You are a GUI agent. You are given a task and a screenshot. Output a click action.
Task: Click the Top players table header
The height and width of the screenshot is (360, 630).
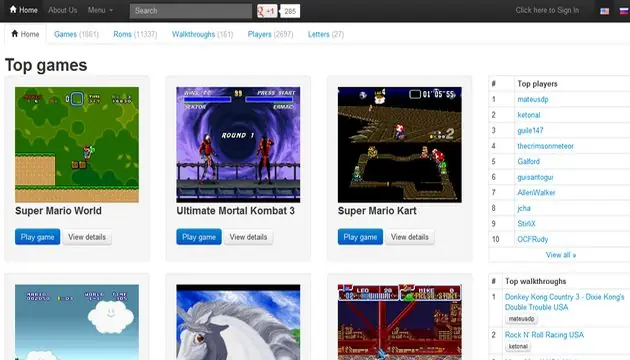537,84
